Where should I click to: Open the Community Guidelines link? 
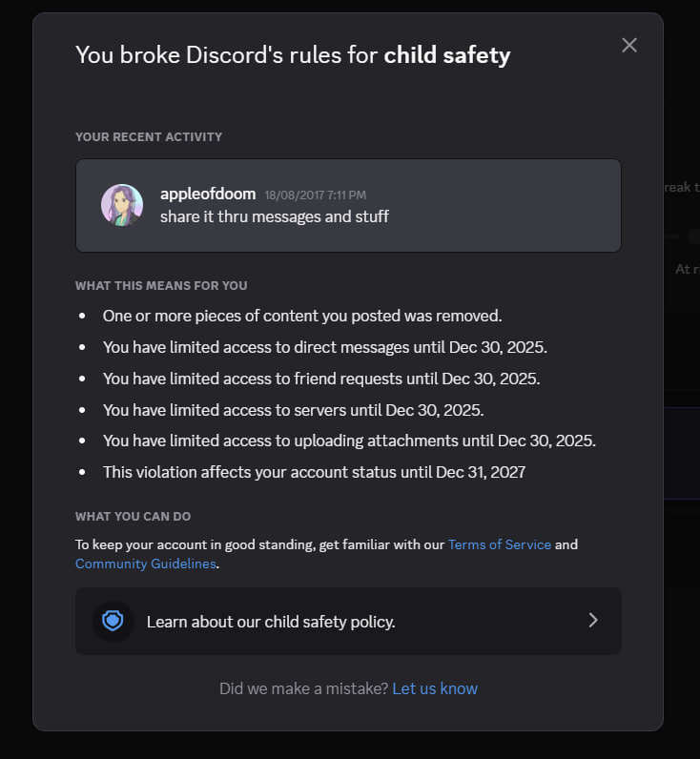pyautogui.click(x=145, y=564)
